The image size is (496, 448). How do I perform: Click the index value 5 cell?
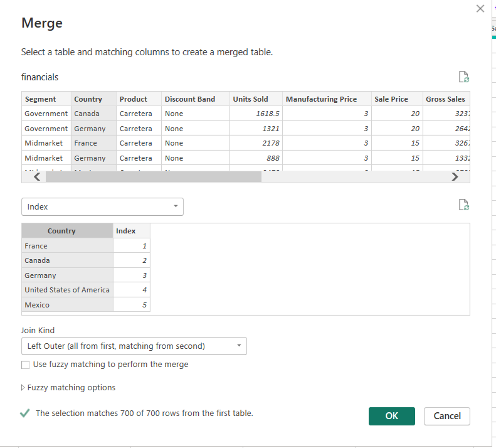pyautogui.click(x=132, y=305)
